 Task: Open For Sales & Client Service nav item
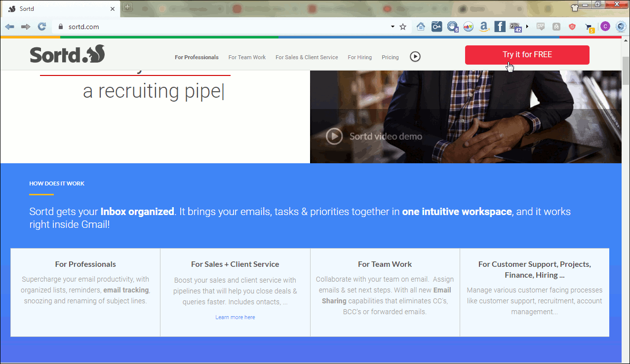307,57
